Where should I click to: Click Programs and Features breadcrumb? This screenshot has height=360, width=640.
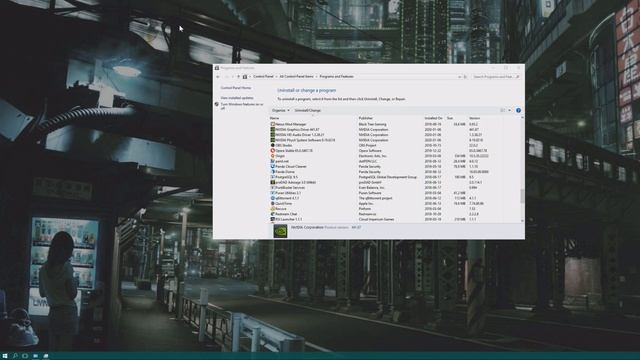[x=337, y=77]
